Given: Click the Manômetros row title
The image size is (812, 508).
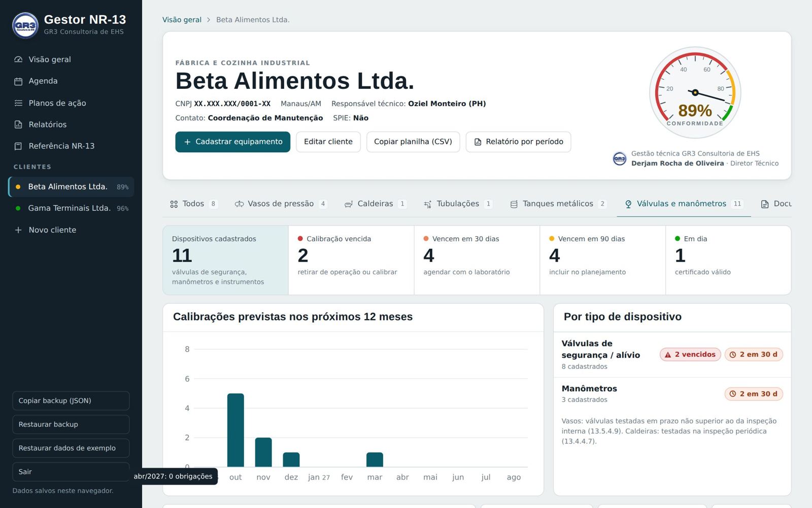Looking at the screenshot, I should (589, 389).
